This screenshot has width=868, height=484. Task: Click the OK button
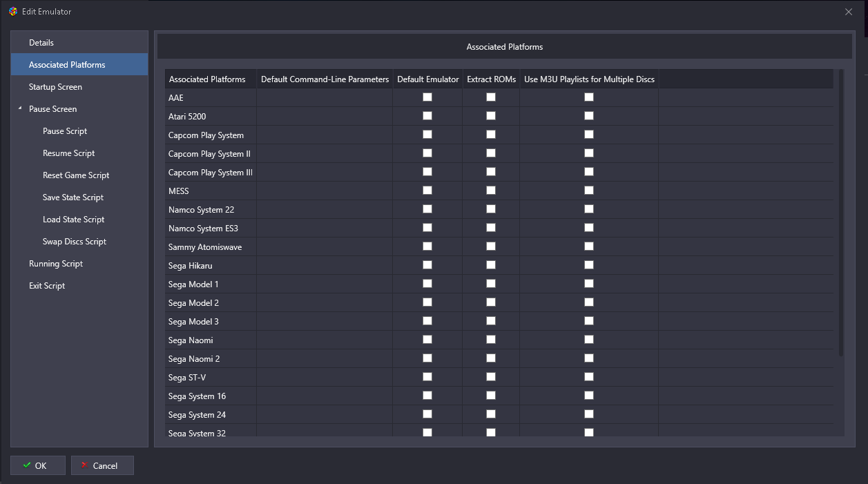pos(38,465)
